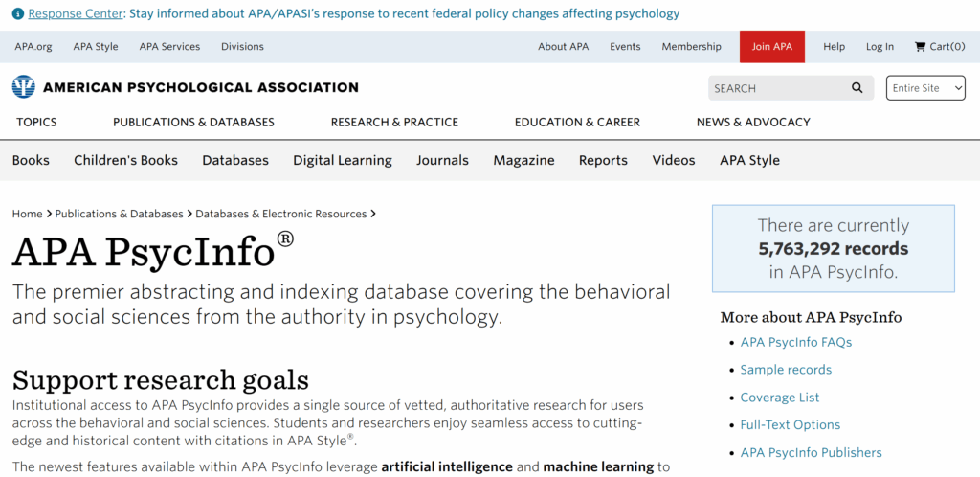Open RESEARCH & PRACTICE menu
This screenshot has height=477, width=980.
tap(394, 122)
